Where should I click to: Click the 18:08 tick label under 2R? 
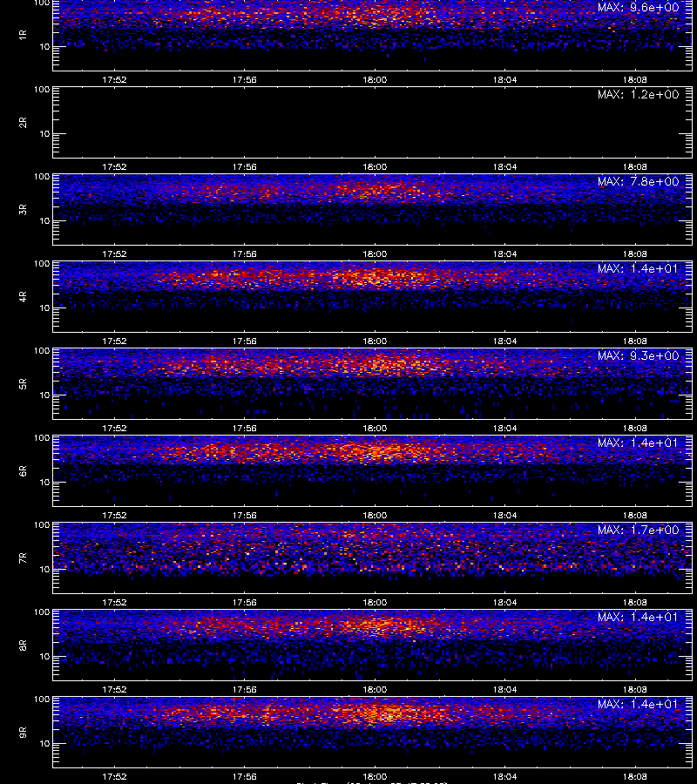[634, 167]
